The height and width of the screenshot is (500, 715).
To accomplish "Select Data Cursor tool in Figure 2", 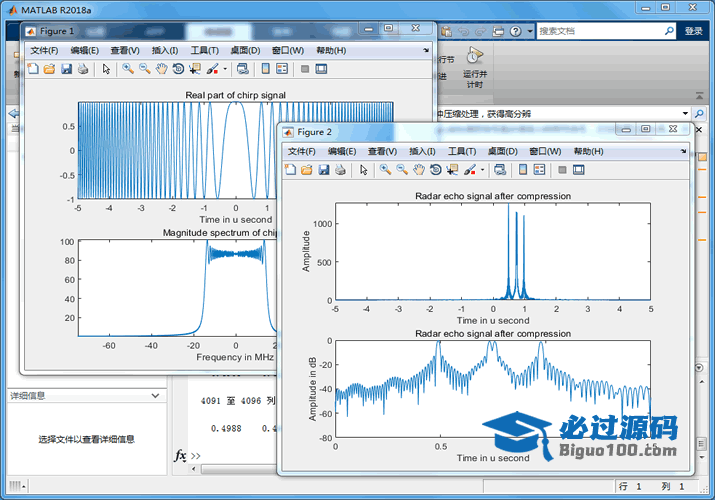I will (452, 170).
